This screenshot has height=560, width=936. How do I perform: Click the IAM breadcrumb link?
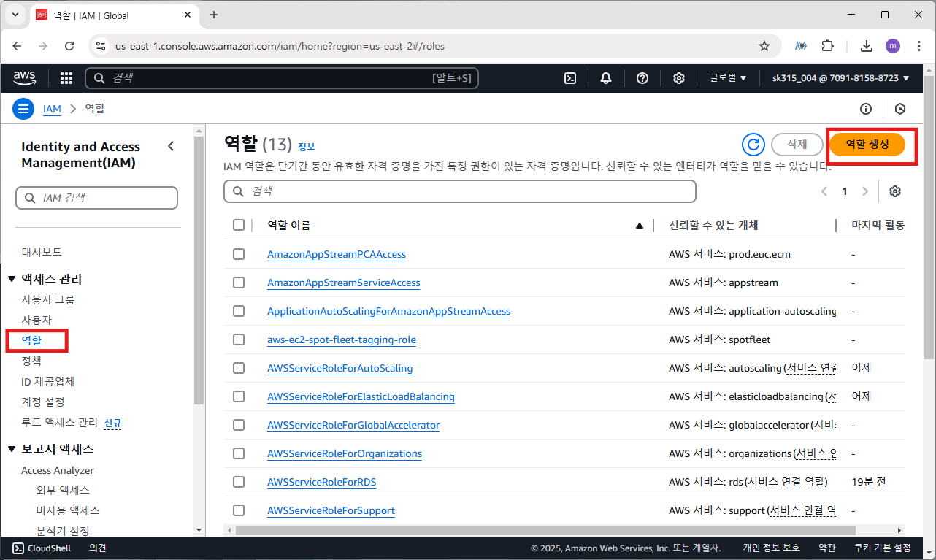[52, 109]
